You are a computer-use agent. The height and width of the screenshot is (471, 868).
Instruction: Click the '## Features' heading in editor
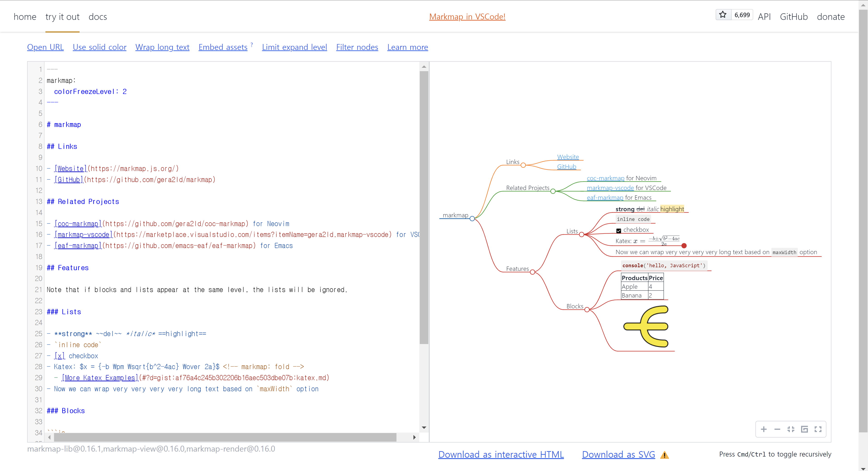[68, 268]
